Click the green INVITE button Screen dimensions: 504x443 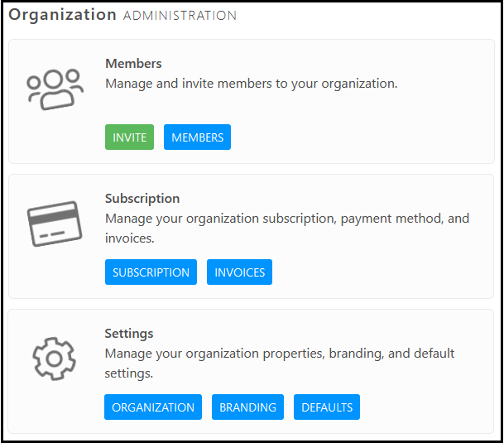(129, 137)
